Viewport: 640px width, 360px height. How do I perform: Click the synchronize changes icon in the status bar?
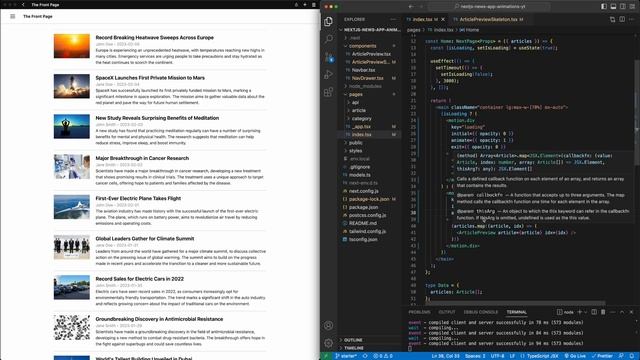(x=365, y=356)
